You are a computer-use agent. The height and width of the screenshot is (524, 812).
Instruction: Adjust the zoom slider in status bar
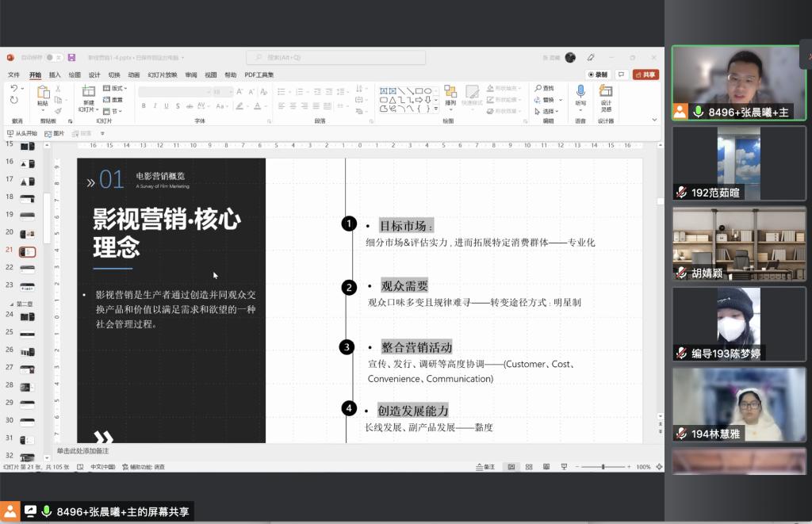click(603, 467)
